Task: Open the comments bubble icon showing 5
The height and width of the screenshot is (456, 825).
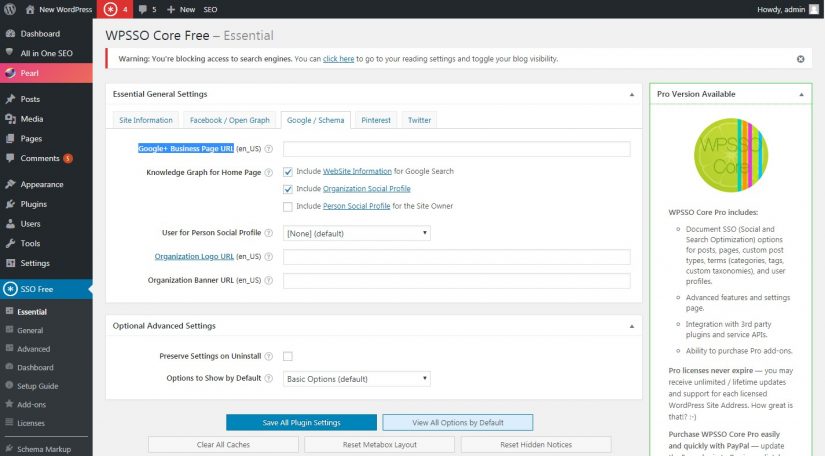Action: pos(143,9)
